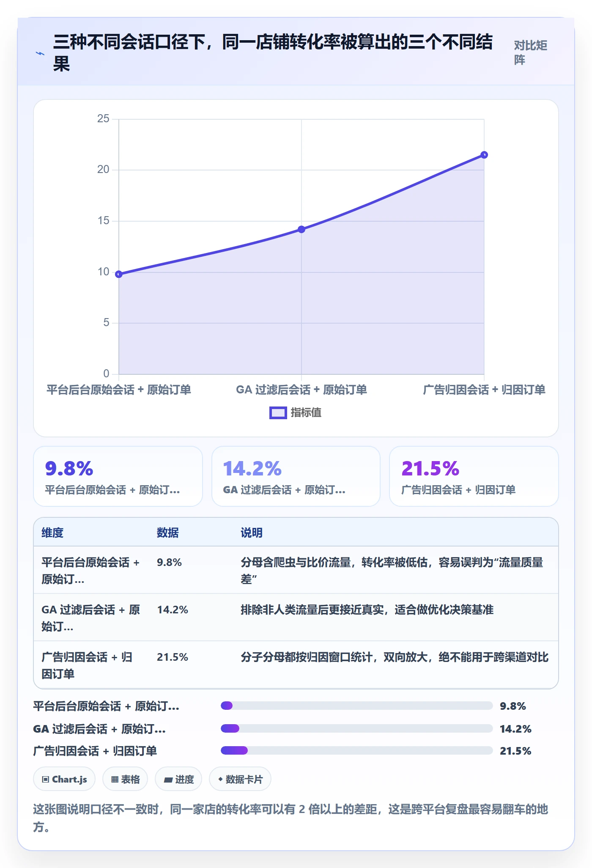Click the 进度 tag
This screenshot has width=592, height=868.
178,779
